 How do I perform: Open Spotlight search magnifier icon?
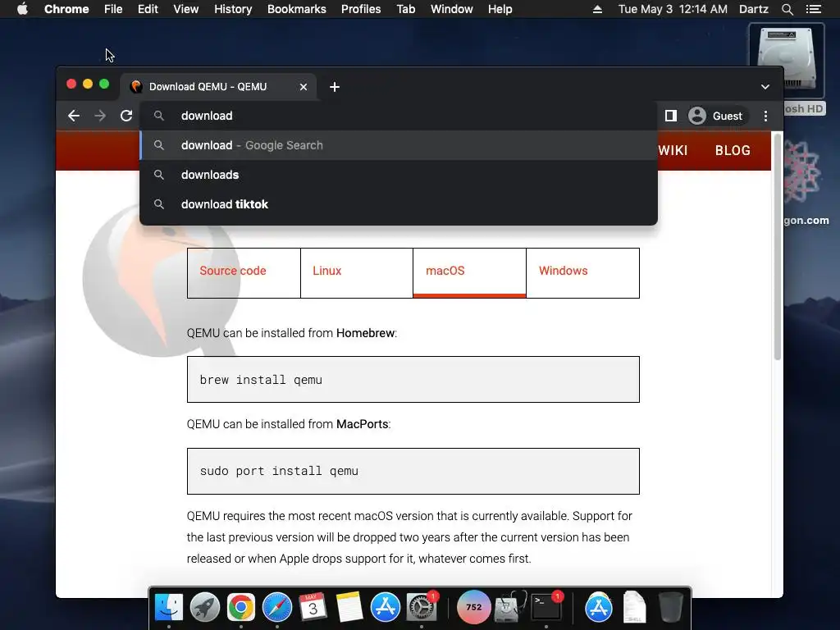pos(787,9)
